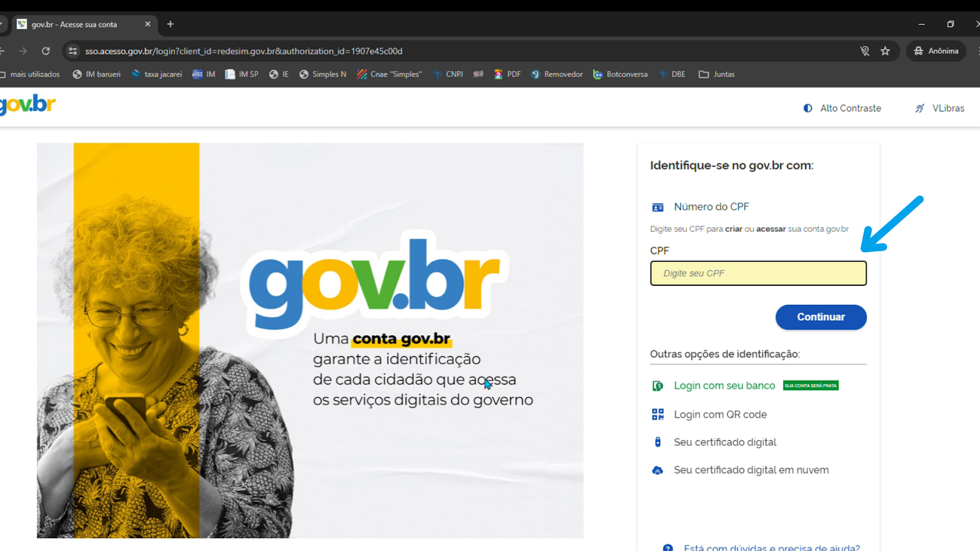Open a new tab with plus button

coord(170,24)
